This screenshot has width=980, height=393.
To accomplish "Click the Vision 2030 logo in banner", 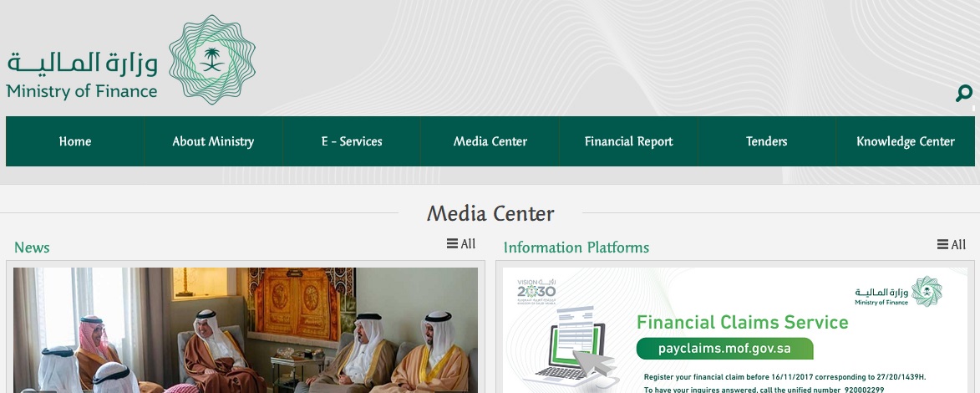I will point(536,292).
